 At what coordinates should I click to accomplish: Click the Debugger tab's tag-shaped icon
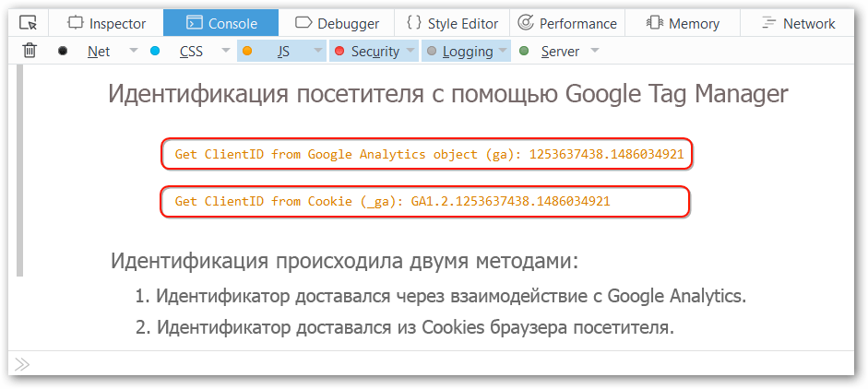click(303, 23)
